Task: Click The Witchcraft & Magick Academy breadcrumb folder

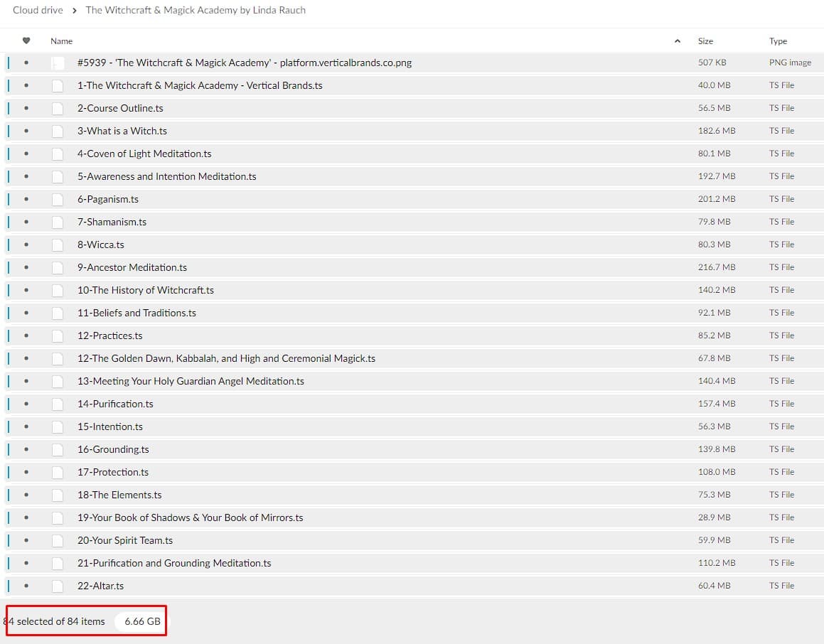Action: click(196, 10)
